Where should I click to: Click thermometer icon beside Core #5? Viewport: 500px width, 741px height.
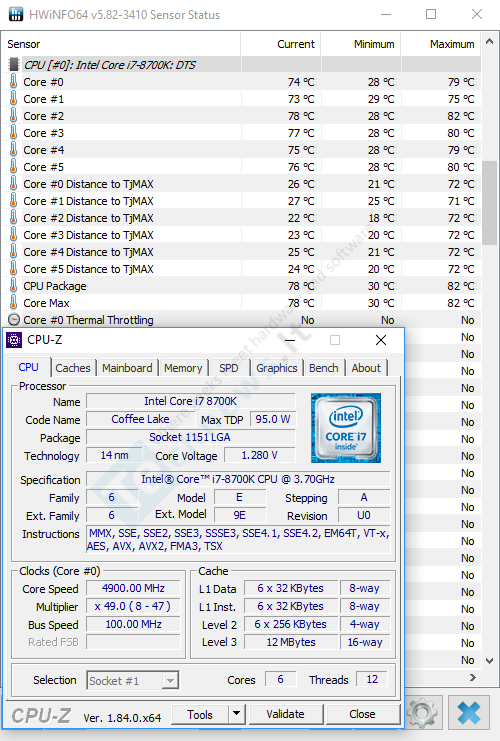coord(14,167)
